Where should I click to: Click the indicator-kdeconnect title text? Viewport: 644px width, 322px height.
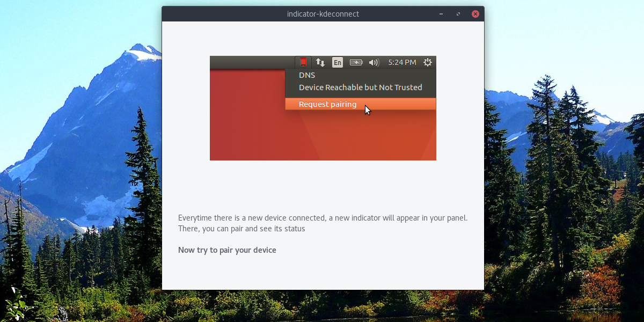(323, 14)
